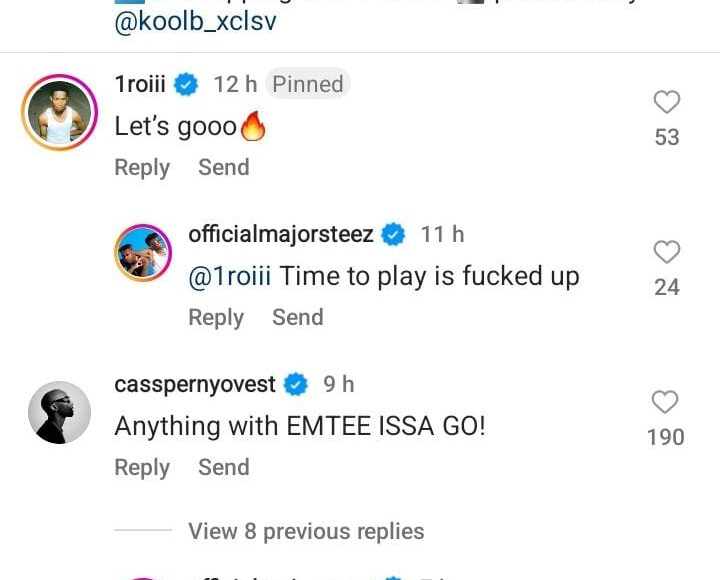
Task: Open officialmajorsteez's profile picture
Action: click(145, 251)
